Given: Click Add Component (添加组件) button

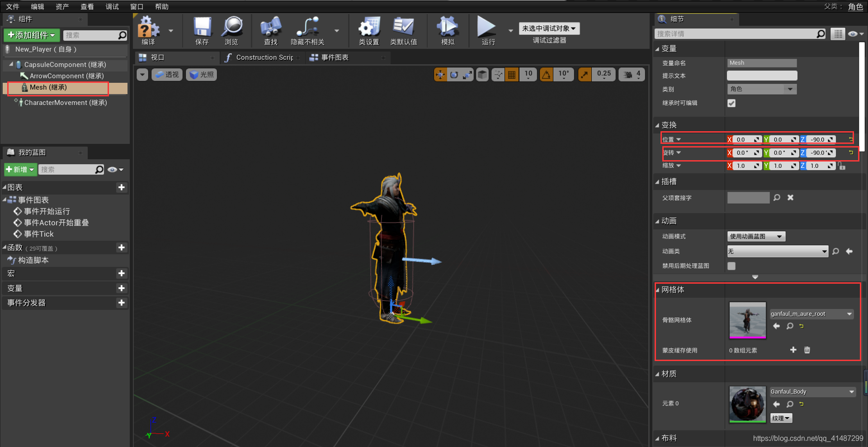Looking at the screenshot, I should tap(32, 35).
